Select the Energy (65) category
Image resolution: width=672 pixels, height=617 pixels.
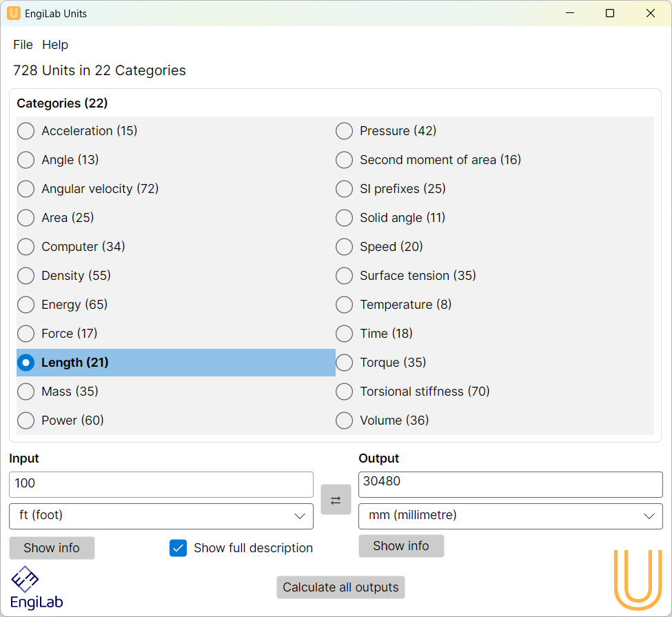coord(26,305)
